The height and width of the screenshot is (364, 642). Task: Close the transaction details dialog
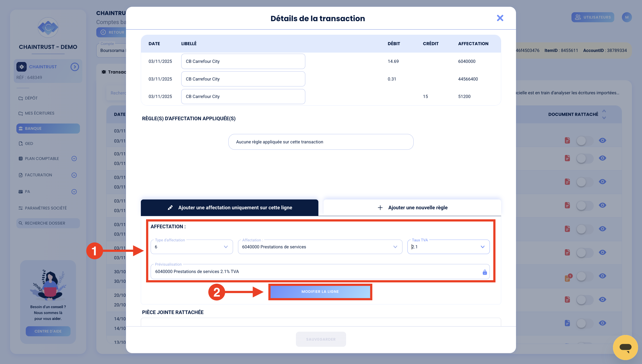coord(500,18)
